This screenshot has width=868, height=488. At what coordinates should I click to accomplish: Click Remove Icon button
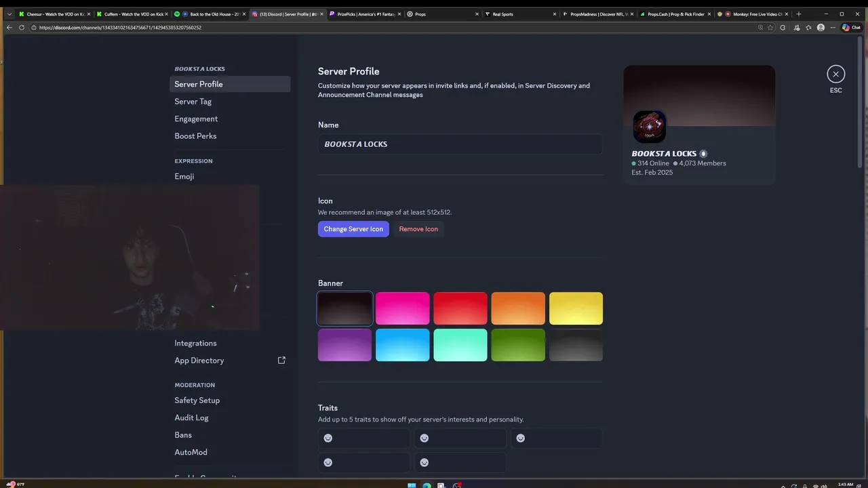click(x=418, y=229)
